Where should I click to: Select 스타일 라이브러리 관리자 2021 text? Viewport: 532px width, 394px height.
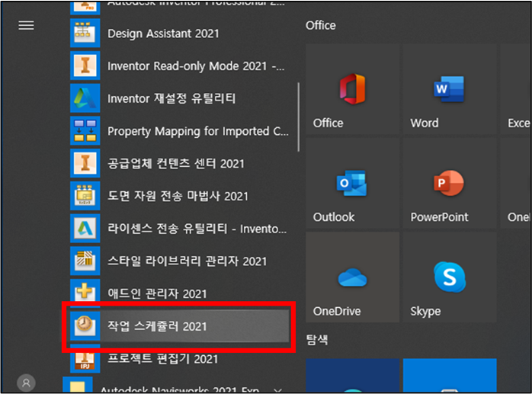[x=187, y=261]
